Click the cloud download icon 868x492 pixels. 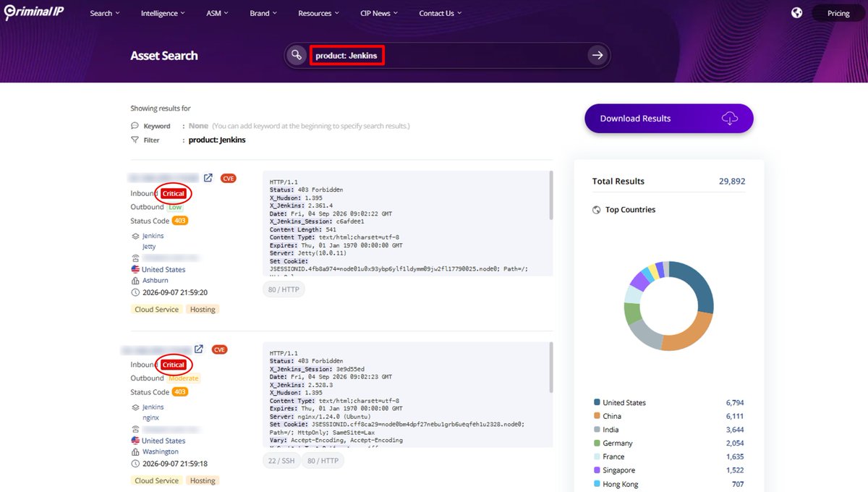coord(730,119)
